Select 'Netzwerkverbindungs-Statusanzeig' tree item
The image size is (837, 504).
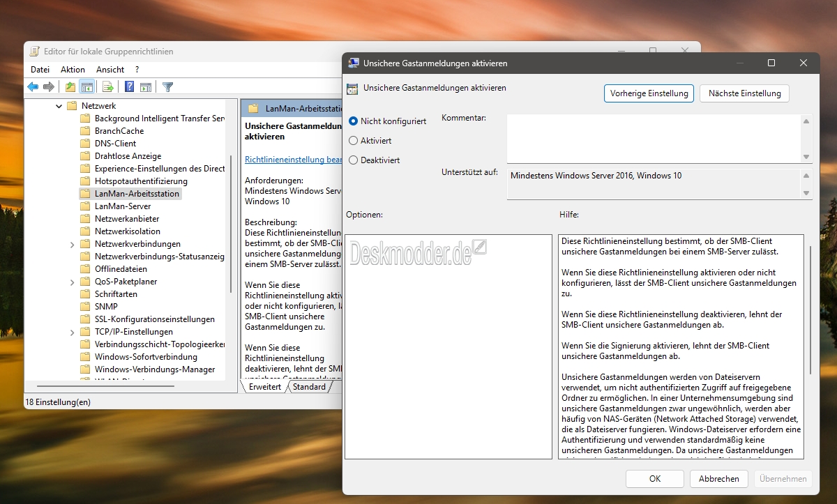coord(160,257)
